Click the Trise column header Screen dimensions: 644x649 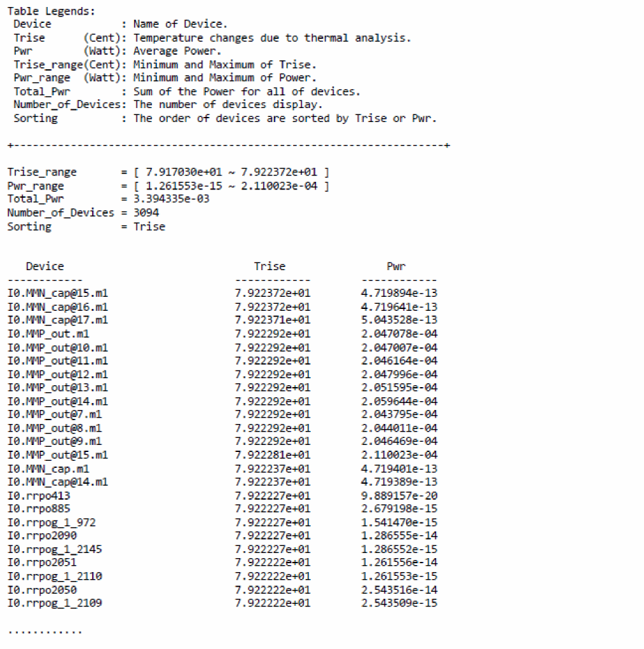point(270,266)
